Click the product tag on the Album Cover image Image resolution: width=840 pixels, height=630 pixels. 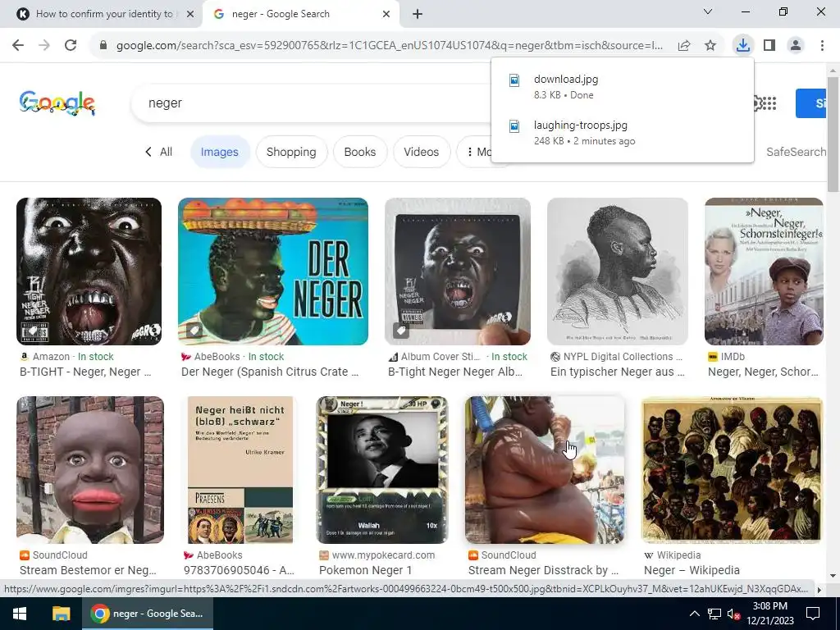[400, 331]
